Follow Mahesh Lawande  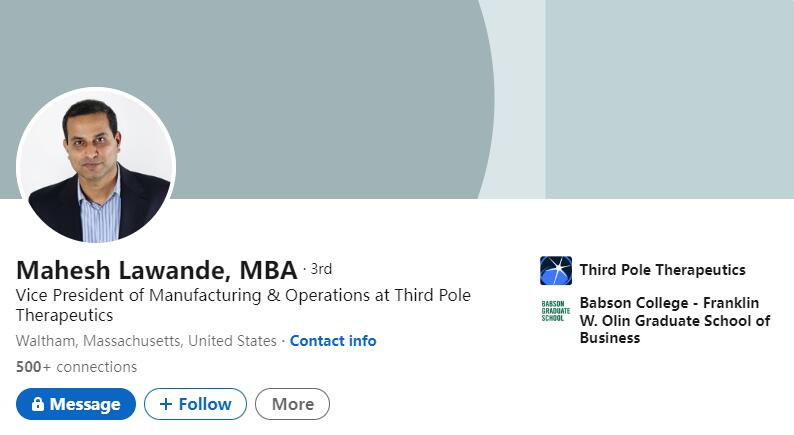coord(195,404)
